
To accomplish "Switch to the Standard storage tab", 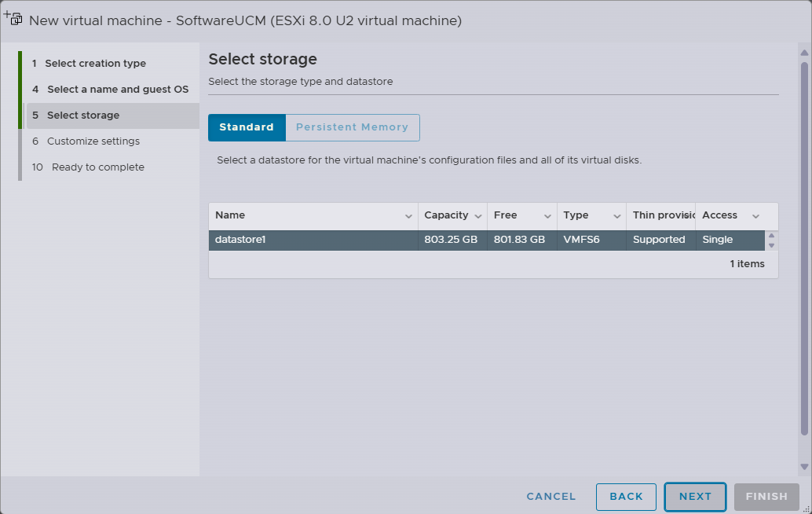I will pyautogui.click(x=247, y=127).
